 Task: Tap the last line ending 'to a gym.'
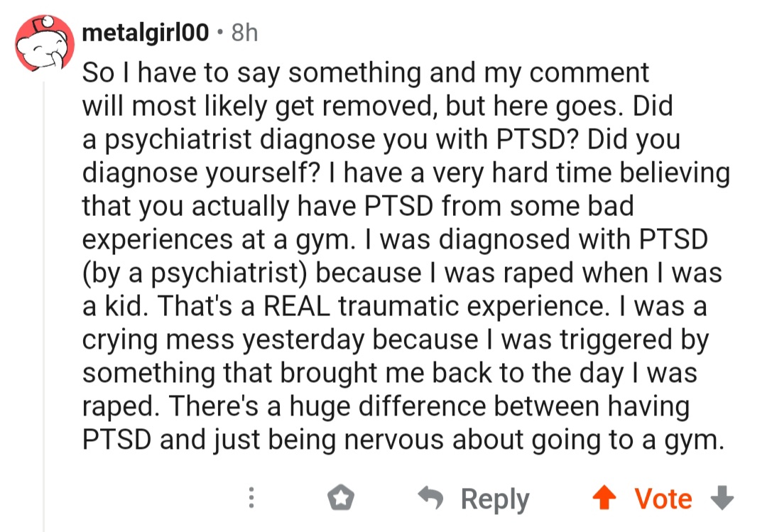coord(403,440)
